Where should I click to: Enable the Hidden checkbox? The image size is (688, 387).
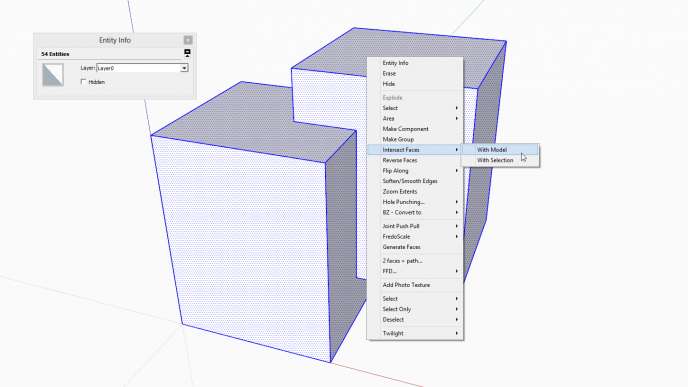83,82
